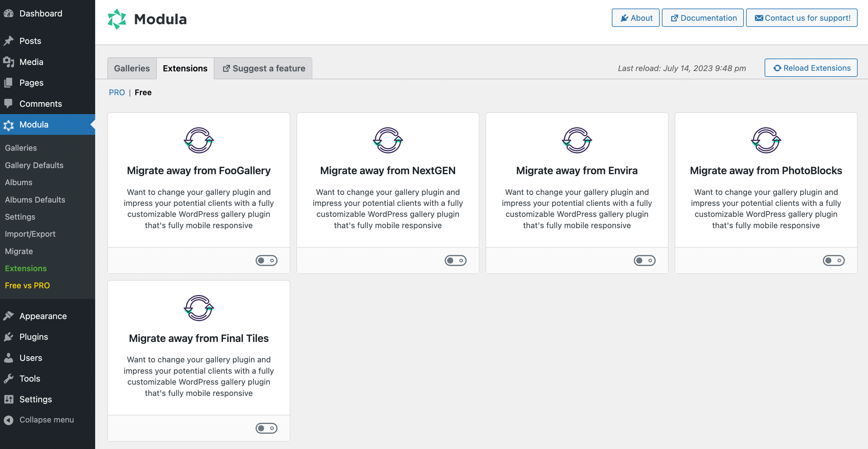Switch to the Galleries tab
The image size is (868, 449).
(x=132, y=68)
